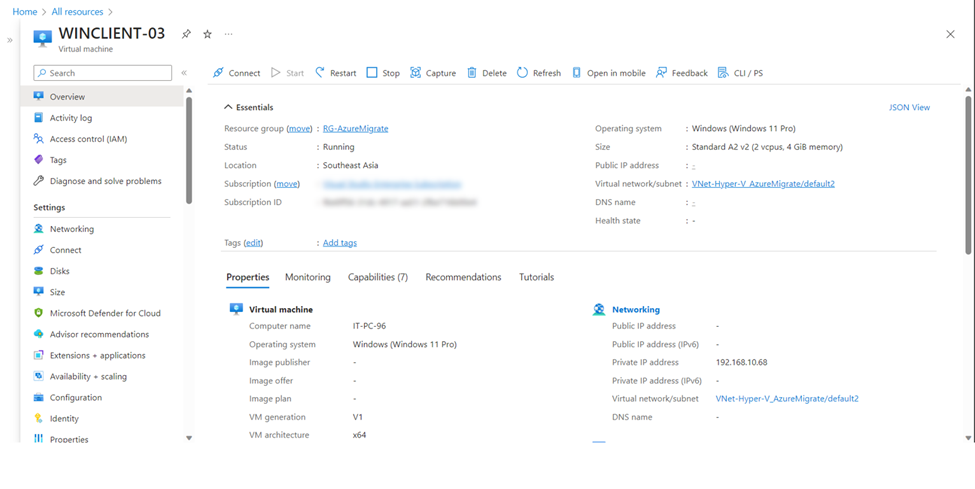
Task: Click the Home breadcrumb link
Action: tap(25, 12)
